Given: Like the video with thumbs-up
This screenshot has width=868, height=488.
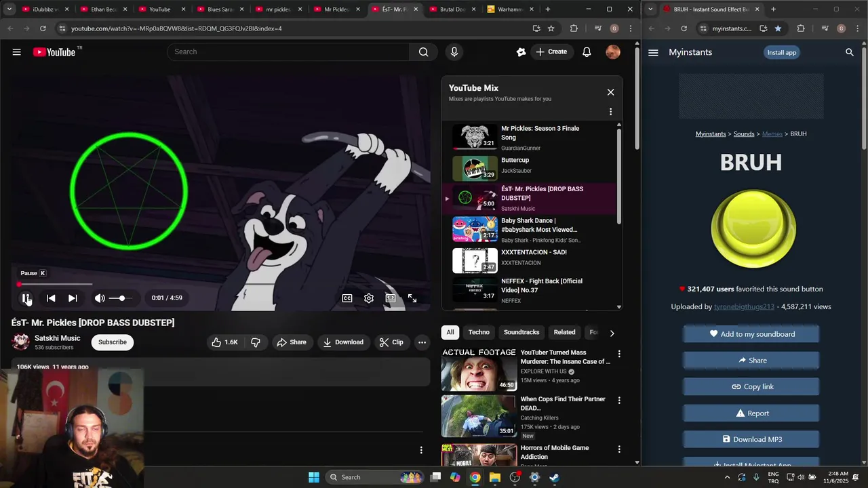Looking at the screenshot, I should click(224, 342).
